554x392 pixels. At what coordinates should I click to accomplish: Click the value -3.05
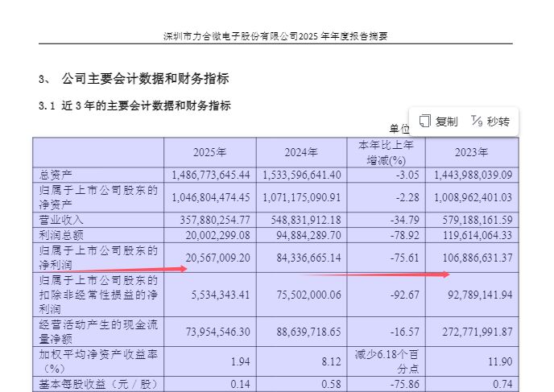(x=407, y=175)
